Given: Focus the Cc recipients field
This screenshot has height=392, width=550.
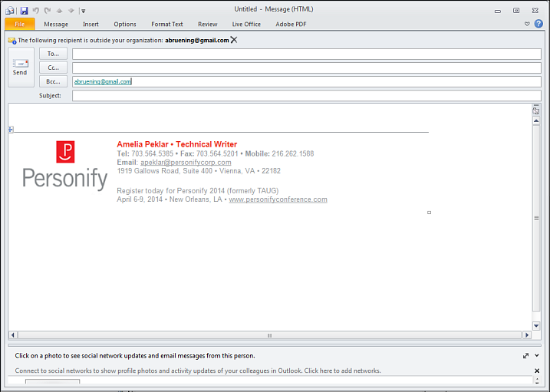Looking at the screenshot, I should tap(307, 68).
